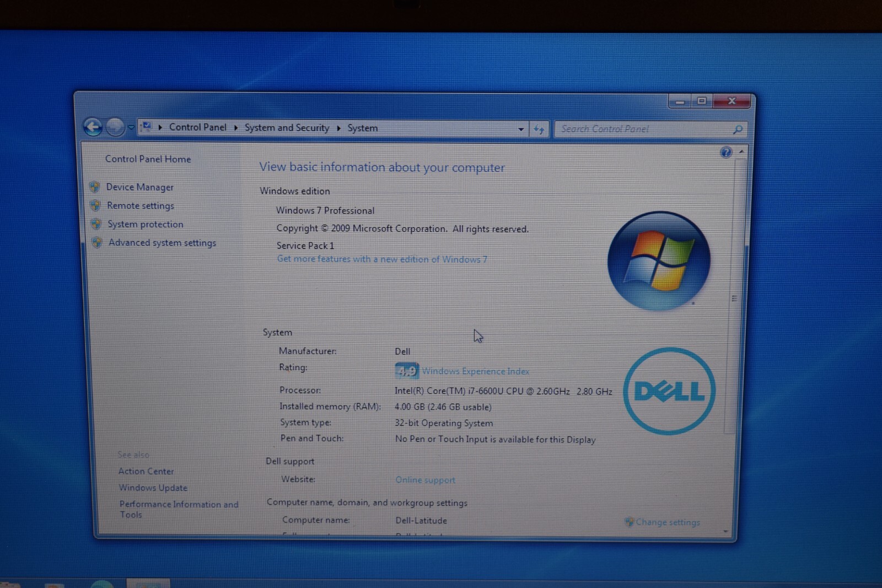882x588 pixels.
Task: Click shield icon beside System protection
Action: point(96,224)
